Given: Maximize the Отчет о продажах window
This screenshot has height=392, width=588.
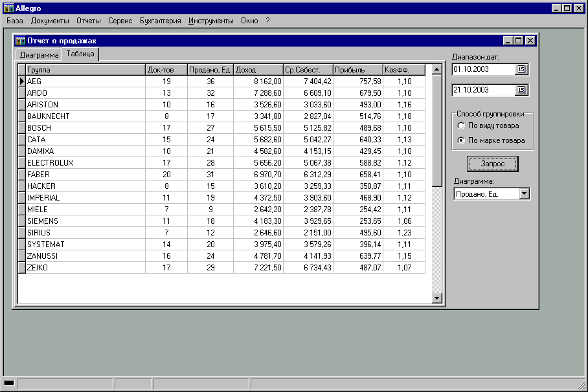Looking at the screenshot, I should (519, 41).
